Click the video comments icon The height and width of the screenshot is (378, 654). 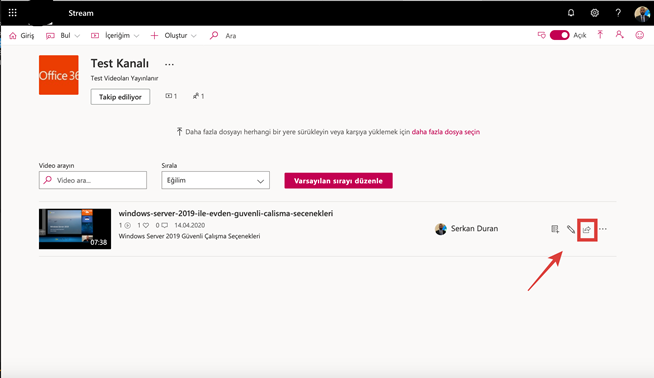[165, 225]
